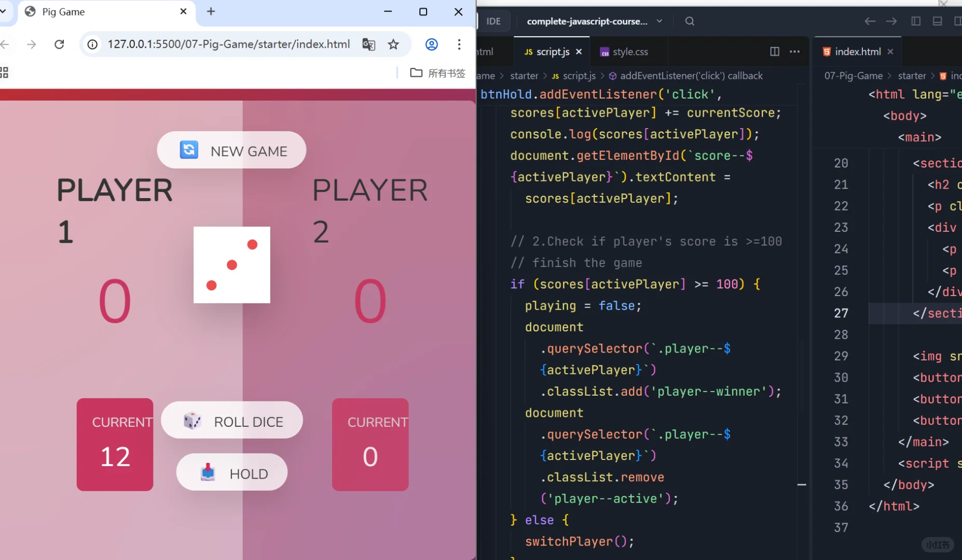
Task: Close the script.js tab with its x icon
Action: tap(578, 51)
